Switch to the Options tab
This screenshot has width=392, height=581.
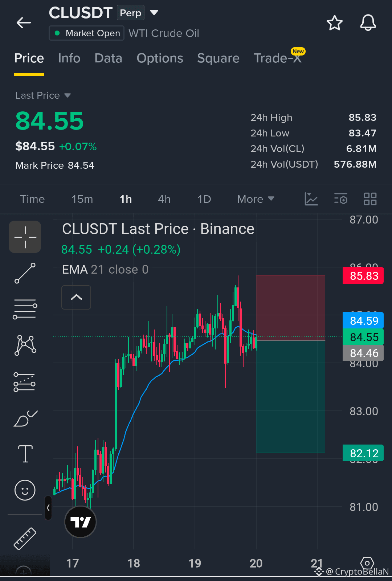tap(160, 58)
